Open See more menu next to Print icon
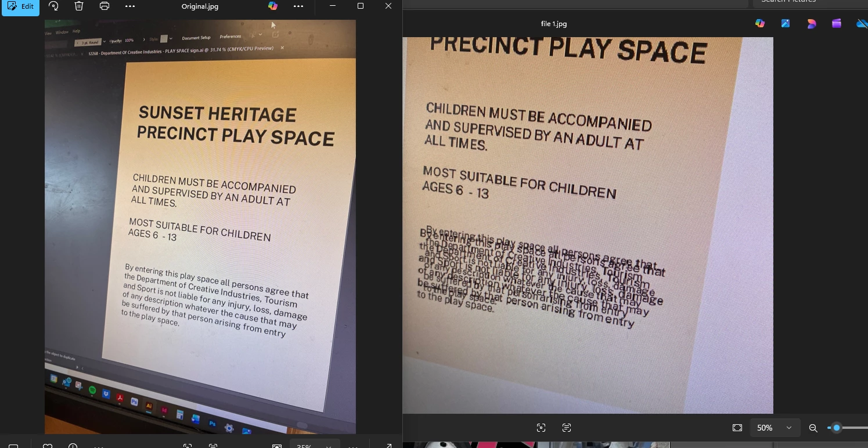Viewport: 868px width, 448px height. click(130, 6)
